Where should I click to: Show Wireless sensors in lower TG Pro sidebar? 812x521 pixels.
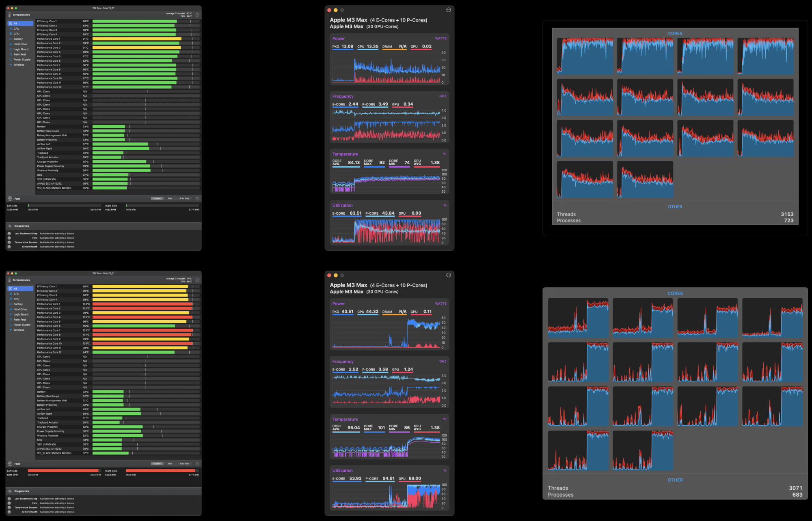(x=20, y=330)
